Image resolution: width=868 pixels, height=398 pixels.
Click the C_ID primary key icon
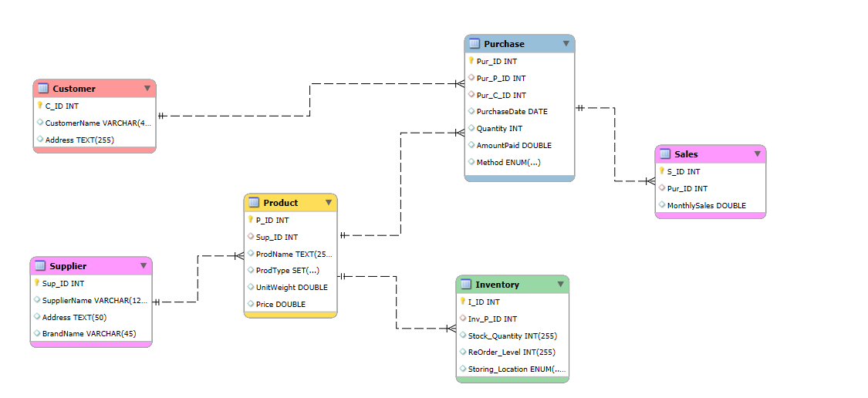(x=40, y=105)
